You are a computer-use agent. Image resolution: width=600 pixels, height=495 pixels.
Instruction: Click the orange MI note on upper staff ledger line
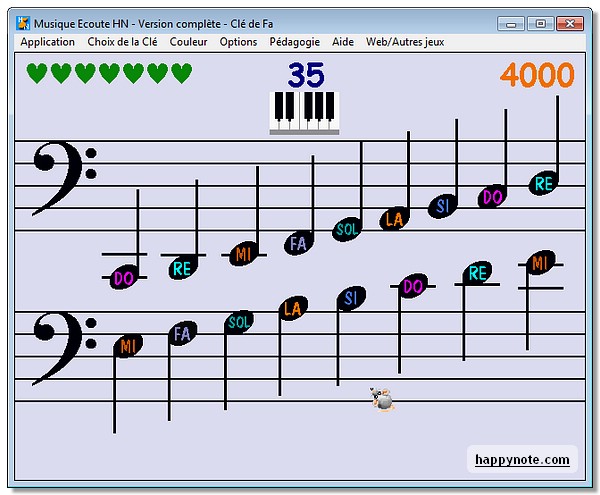click(243, 253)
